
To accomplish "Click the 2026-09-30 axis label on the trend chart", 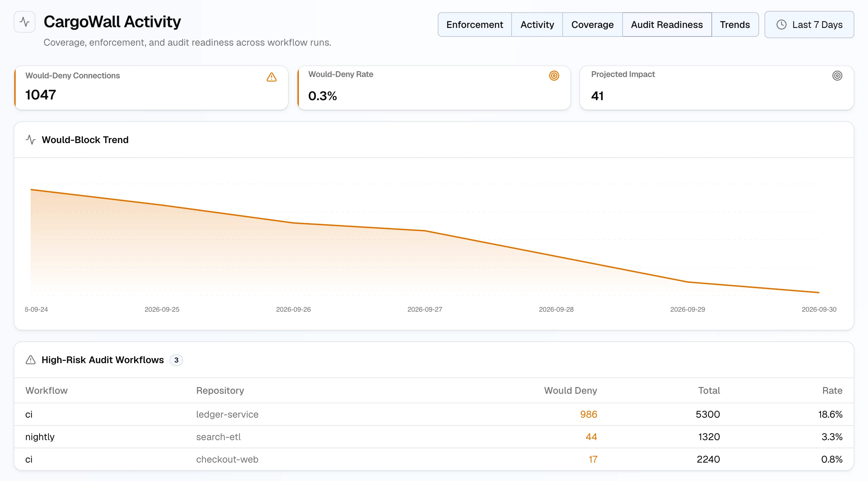I will coord(819,309).
